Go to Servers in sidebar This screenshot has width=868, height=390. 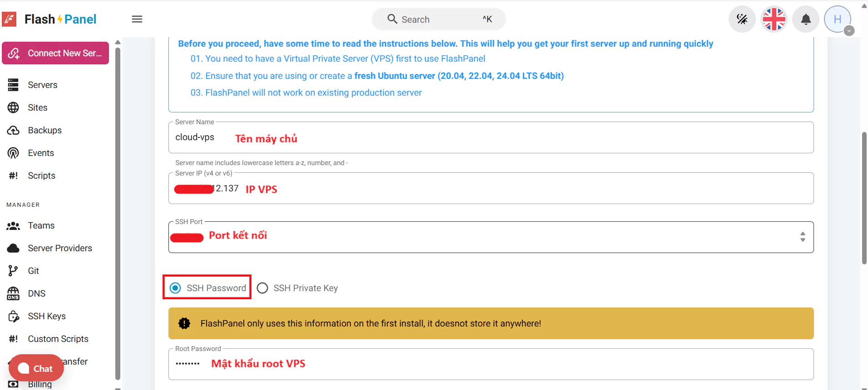(x=42, y=85)
